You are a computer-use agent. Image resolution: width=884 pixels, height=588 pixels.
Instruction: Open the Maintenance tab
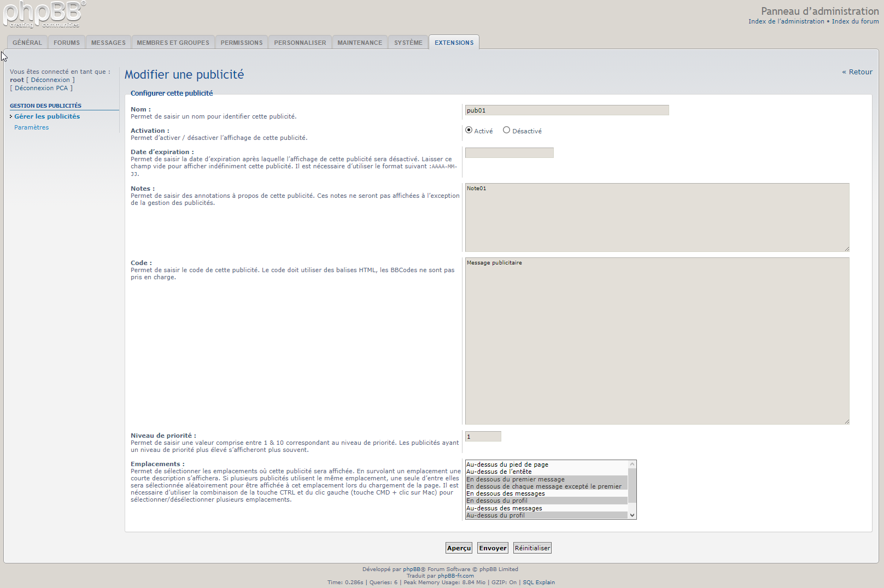click(x=360, y=43)
